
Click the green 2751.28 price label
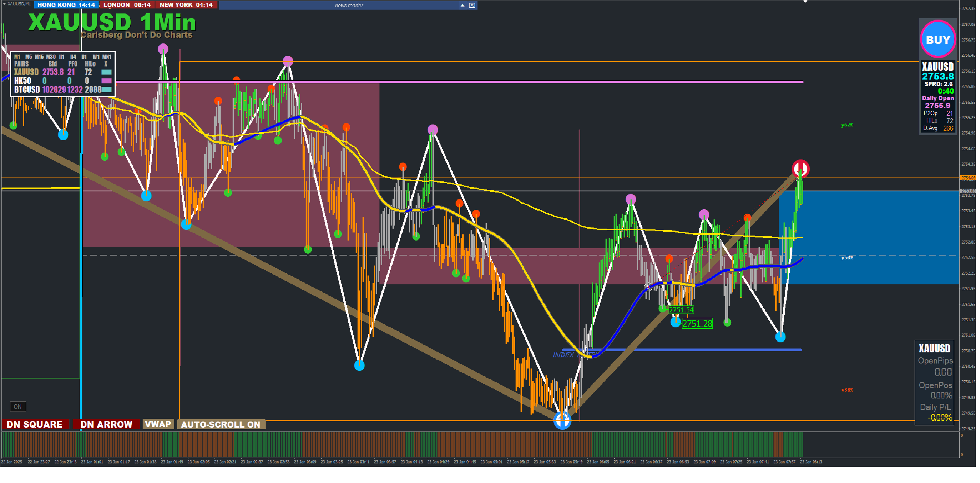point(697,324)
